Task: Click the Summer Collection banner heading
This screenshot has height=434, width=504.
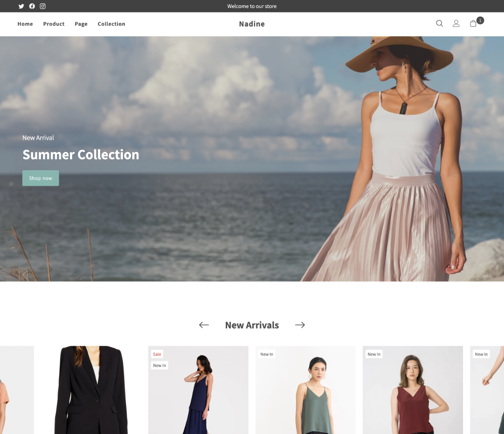Action: point(81,155)
